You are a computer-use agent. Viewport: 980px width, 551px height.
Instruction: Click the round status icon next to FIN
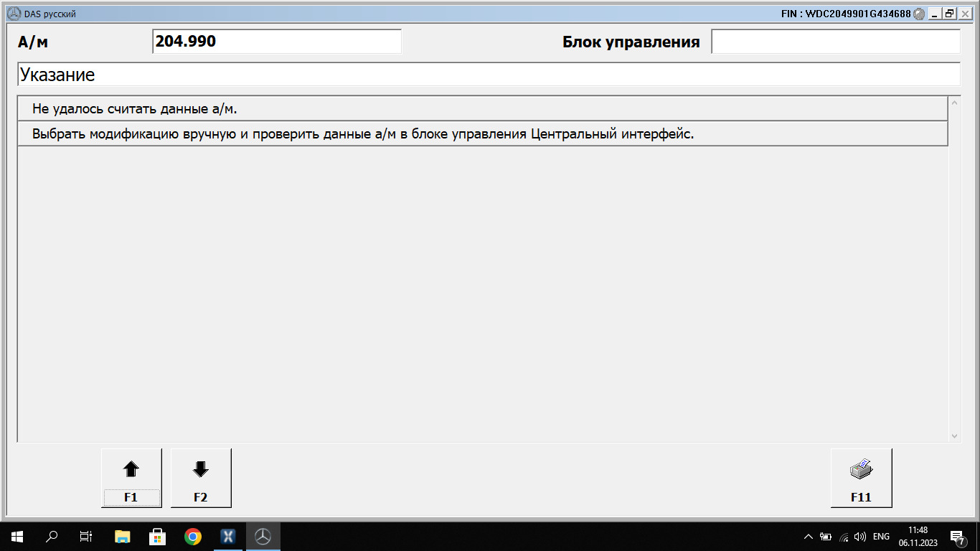[919, 14]
